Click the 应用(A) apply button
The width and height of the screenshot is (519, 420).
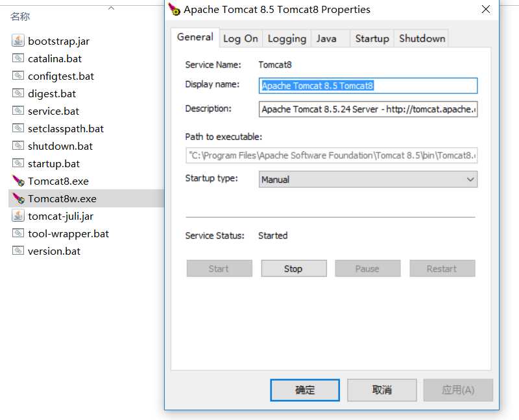(x=458, y=390)
